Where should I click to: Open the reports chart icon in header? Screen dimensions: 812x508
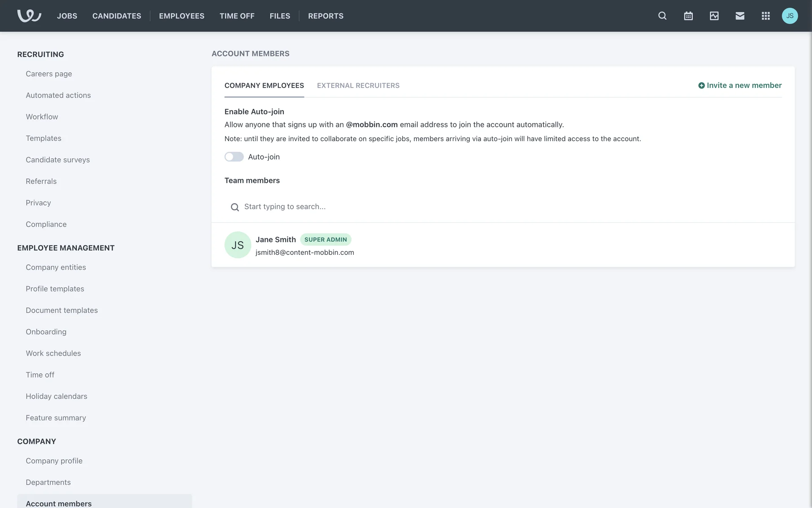[714, 16]
